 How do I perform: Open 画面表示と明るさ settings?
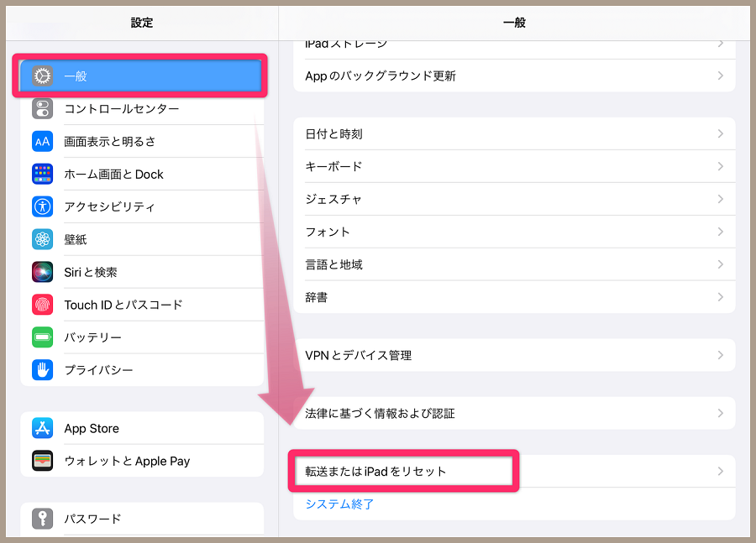[x=142, y=142]
